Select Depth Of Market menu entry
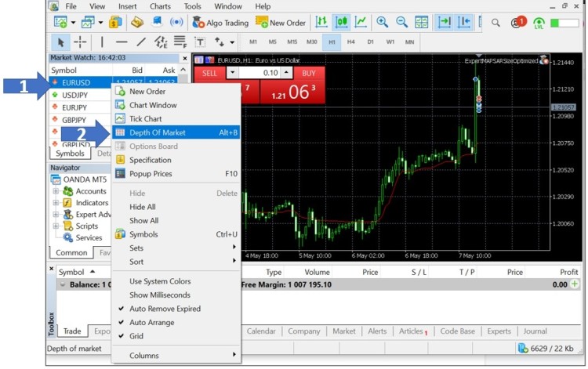This screenshot has width=588, height=369. point(158,132)
